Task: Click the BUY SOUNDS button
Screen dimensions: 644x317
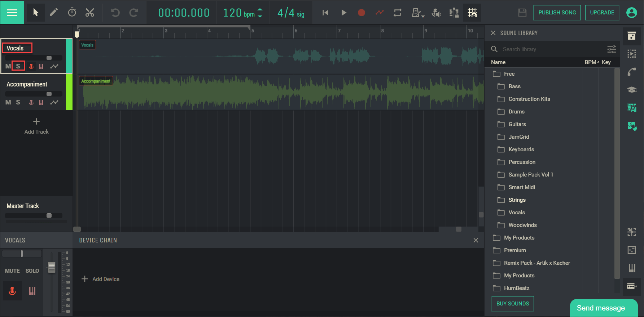Action: pos(512,304)
